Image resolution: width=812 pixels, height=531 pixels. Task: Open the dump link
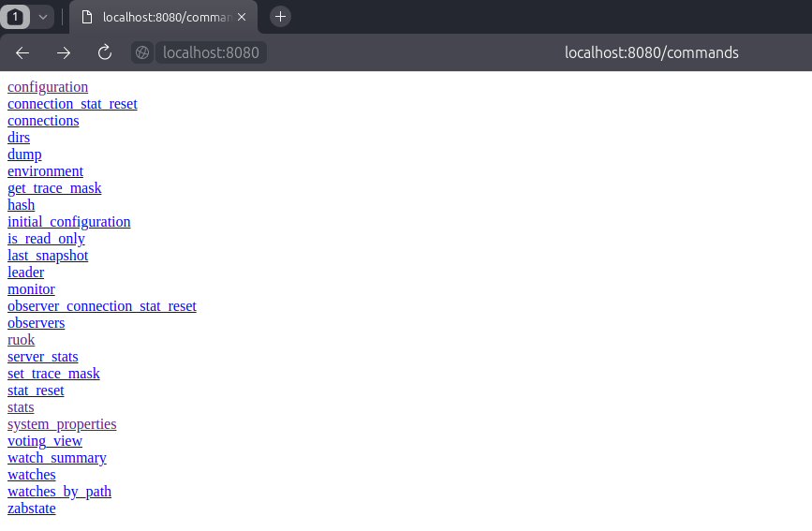point(24,155)
